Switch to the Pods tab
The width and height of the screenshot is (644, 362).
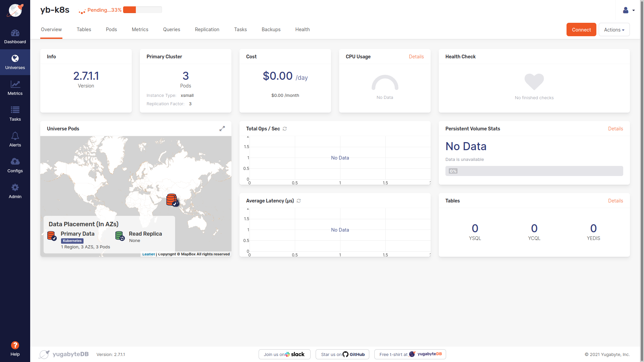(x=111, y=29)
